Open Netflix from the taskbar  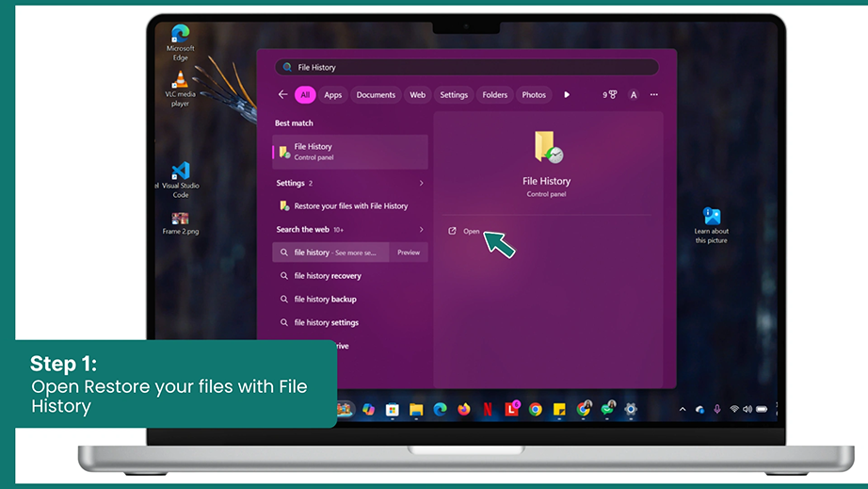pyautogui.click(x=488, y=409)
